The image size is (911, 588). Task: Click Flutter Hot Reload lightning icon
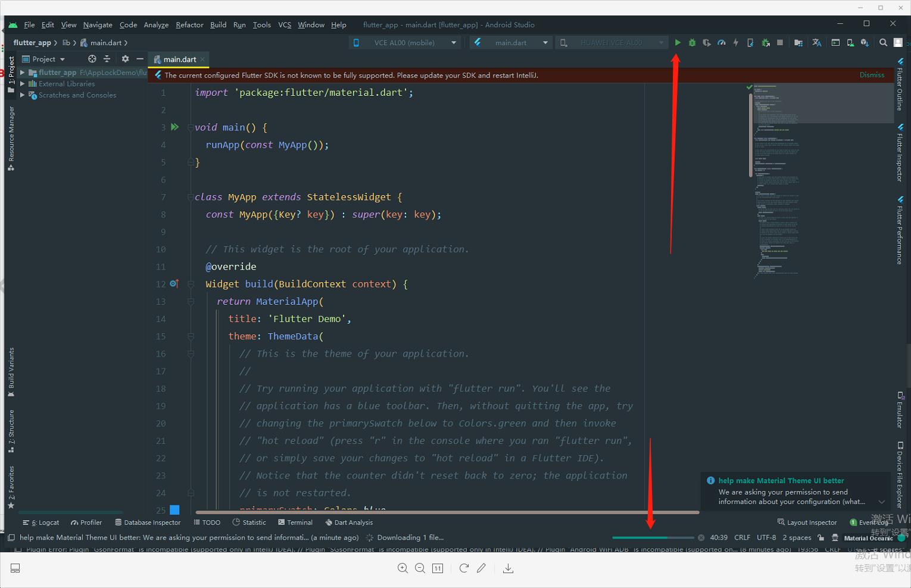point(736,43)
